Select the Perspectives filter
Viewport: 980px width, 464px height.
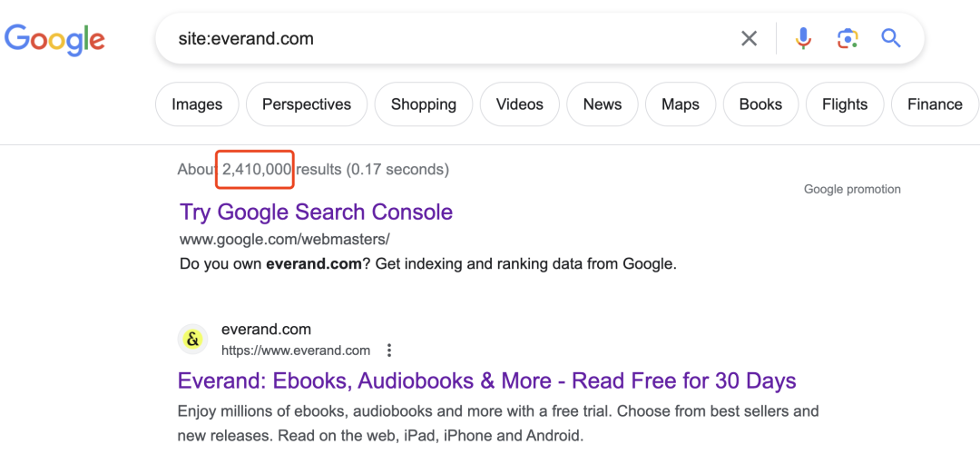tap(307, 104)
